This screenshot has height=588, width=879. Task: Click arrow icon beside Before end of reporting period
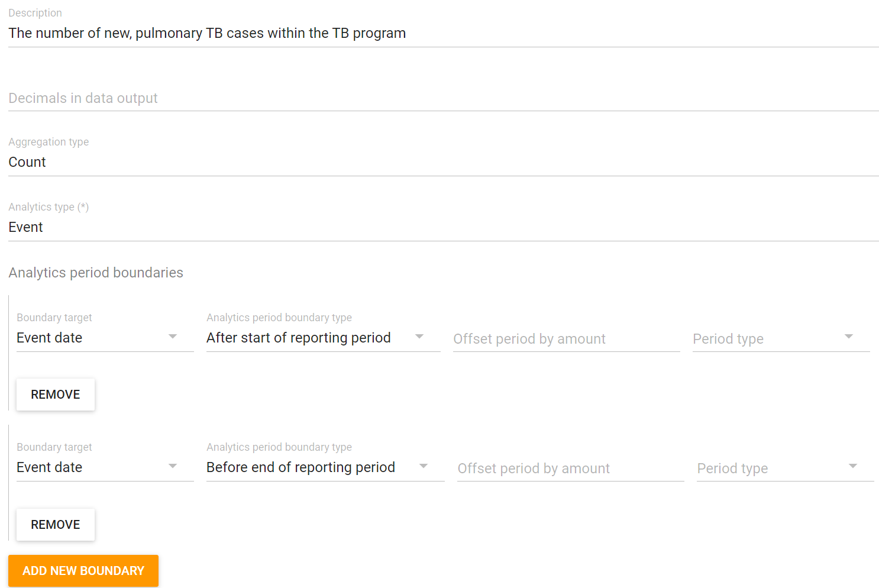click(424, 466)
